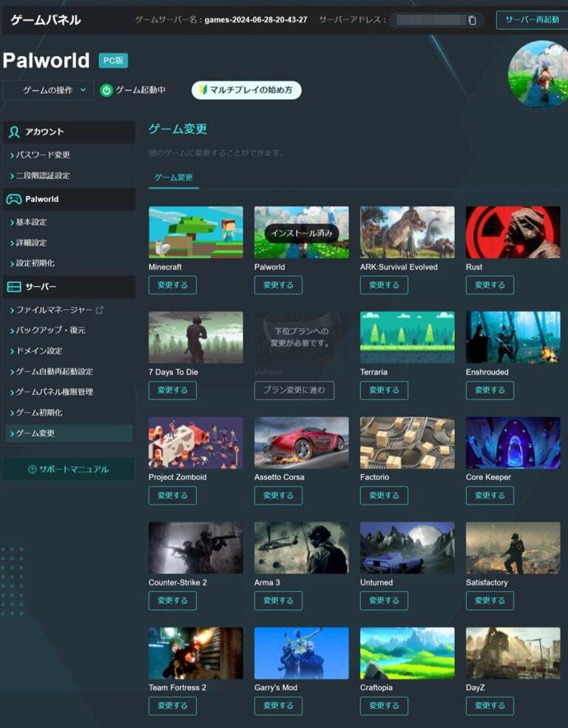This screenshot has height=728, width=568.
Task: Click the green power icon beside ゲーム起動中
Action: (106, 90)
